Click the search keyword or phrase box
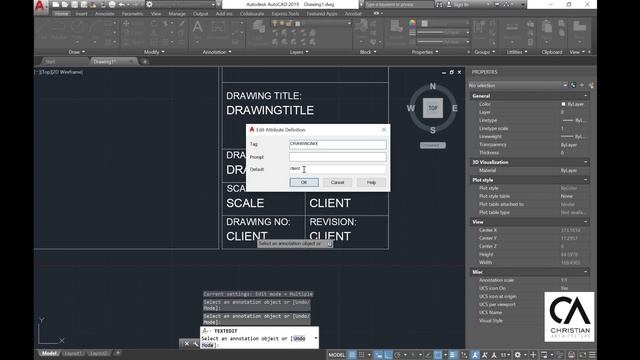The height and width of the screenshot is (360, 640). pos(399,4)
